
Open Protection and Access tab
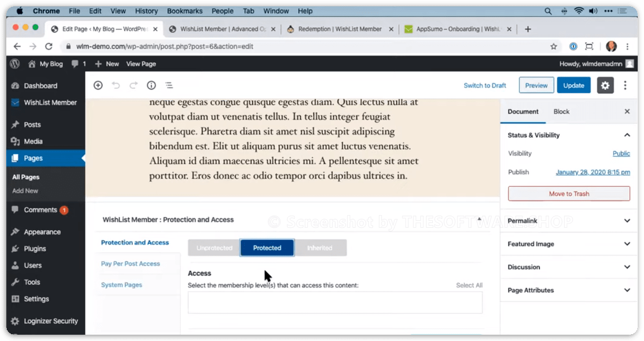[135, 242]
